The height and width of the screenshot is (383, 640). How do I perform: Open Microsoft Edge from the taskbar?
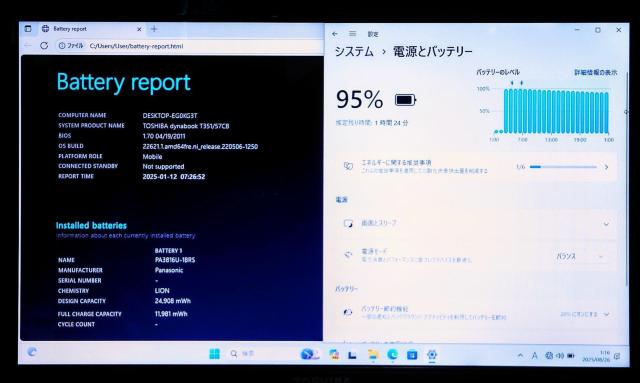[392, 354]
